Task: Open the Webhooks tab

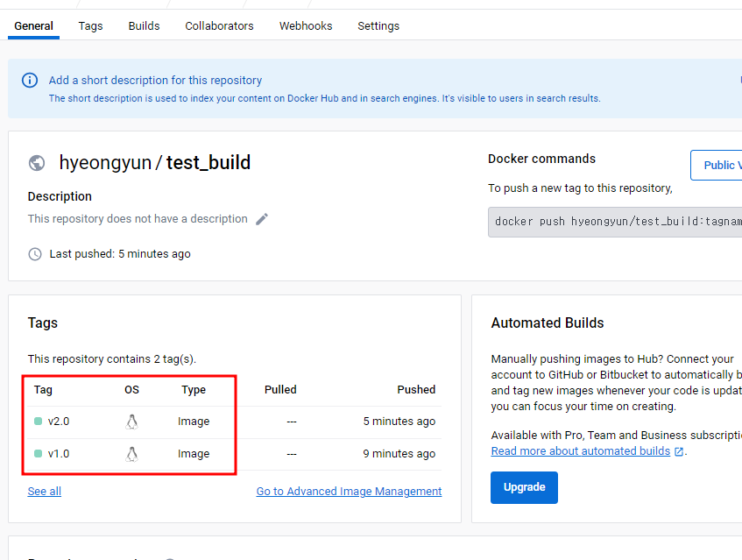Action: click(306, 26)
